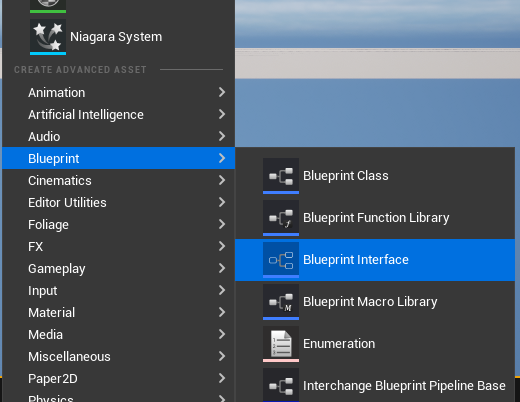Viewport: 520px width, 402px height.
Task: Expand the Artificial Intelligence submenu arrow
Action: point(222,114)
